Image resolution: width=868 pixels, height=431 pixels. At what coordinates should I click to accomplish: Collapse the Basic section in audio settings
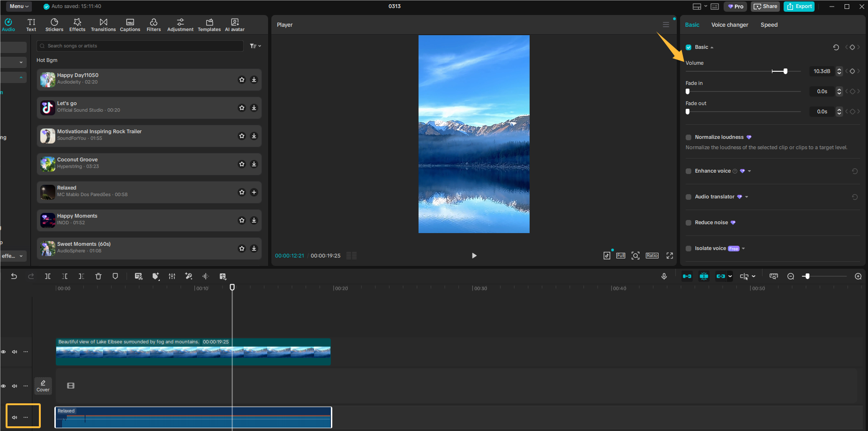[711, 47]
